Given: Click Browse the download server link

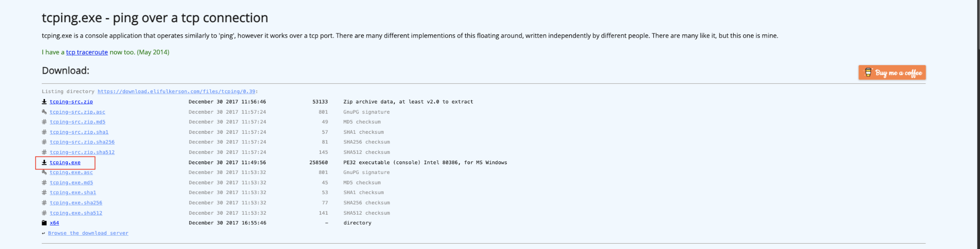Looking at the screenshot, I should tap(88, 233).
